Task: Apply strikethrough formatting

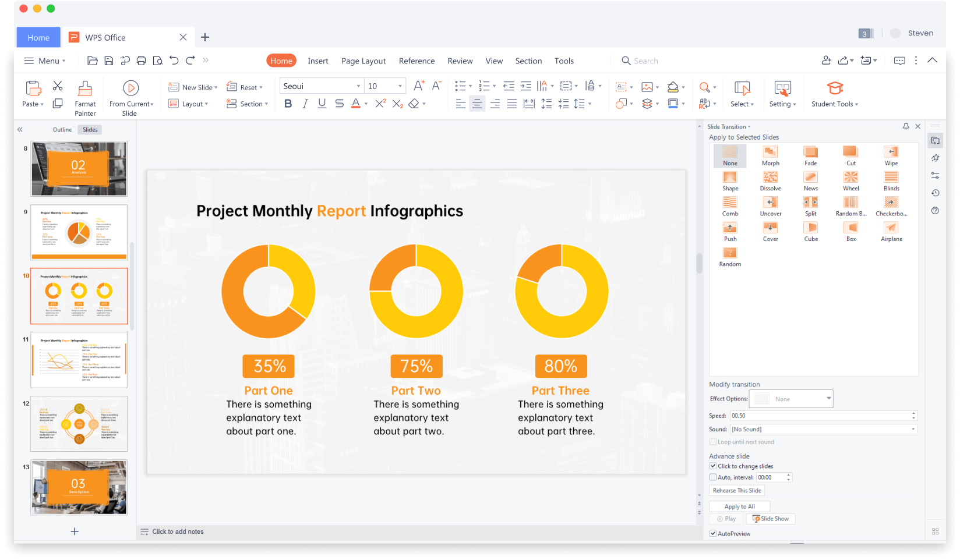Action: point(339,104)
